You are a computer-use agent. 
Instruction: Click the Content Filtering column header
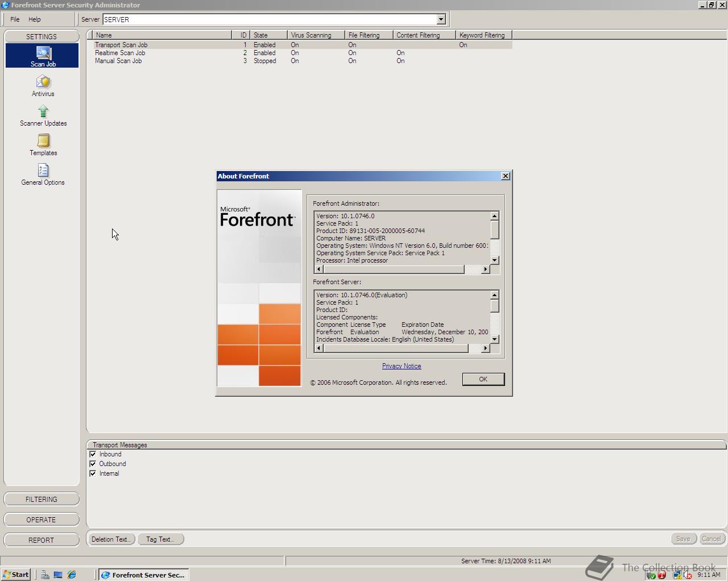pyautogui.click(x=424, y=35)
